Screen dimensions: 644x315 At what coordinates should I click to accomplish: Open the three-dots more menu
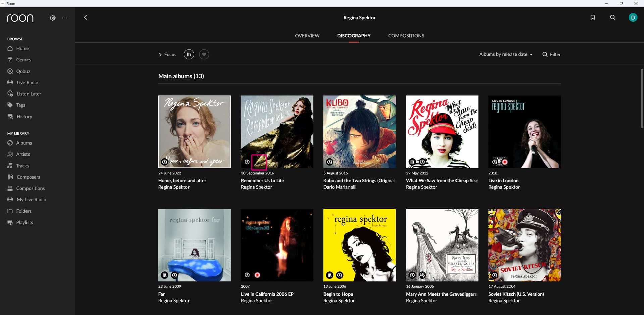(65, 18)
